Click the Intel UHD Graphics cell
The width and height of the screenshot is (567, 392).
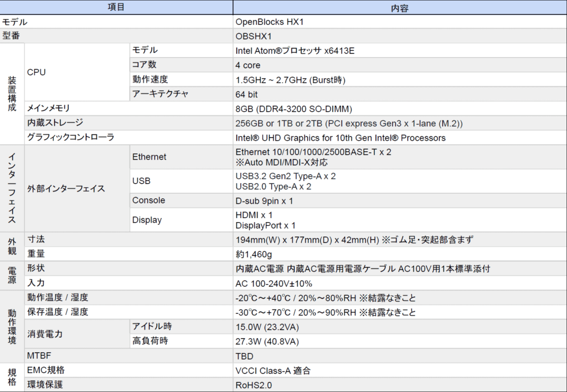pyautogui.click(x=340, y=137)
